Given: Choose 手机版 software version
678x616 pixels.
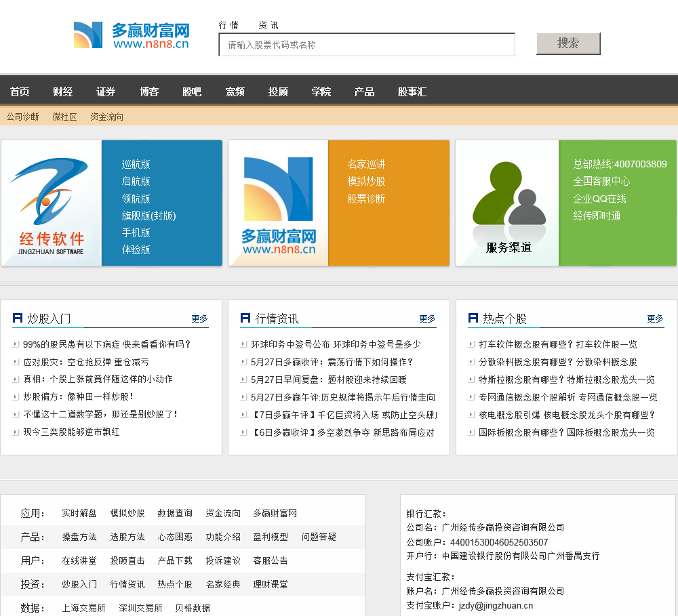Looking at the screenshot, I should (x=136, y=232).
